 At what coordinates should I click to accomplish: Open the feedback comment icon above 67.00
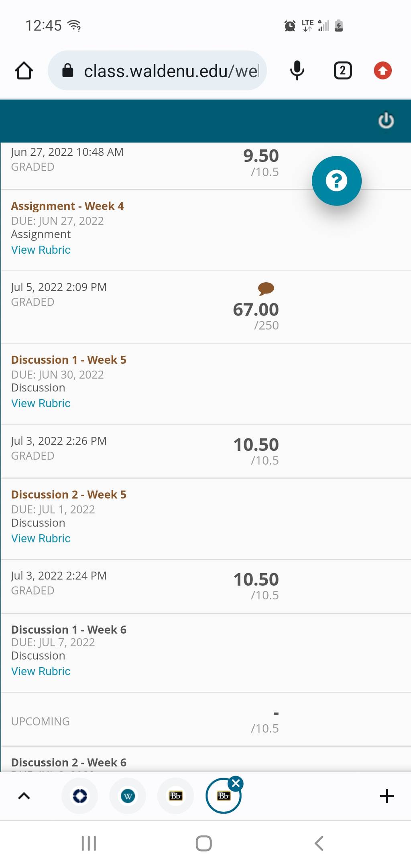click(266, 288)
